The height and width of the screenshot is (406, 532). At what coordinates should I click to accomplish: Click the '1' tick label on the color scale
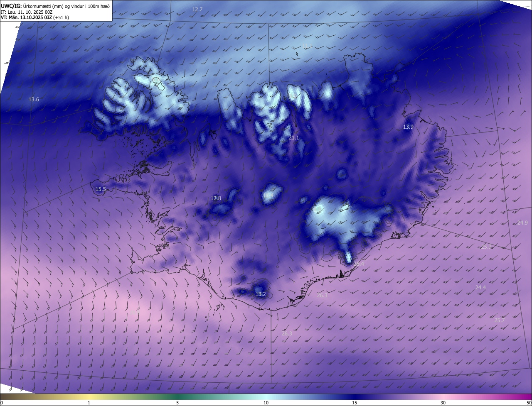[89, 403]
